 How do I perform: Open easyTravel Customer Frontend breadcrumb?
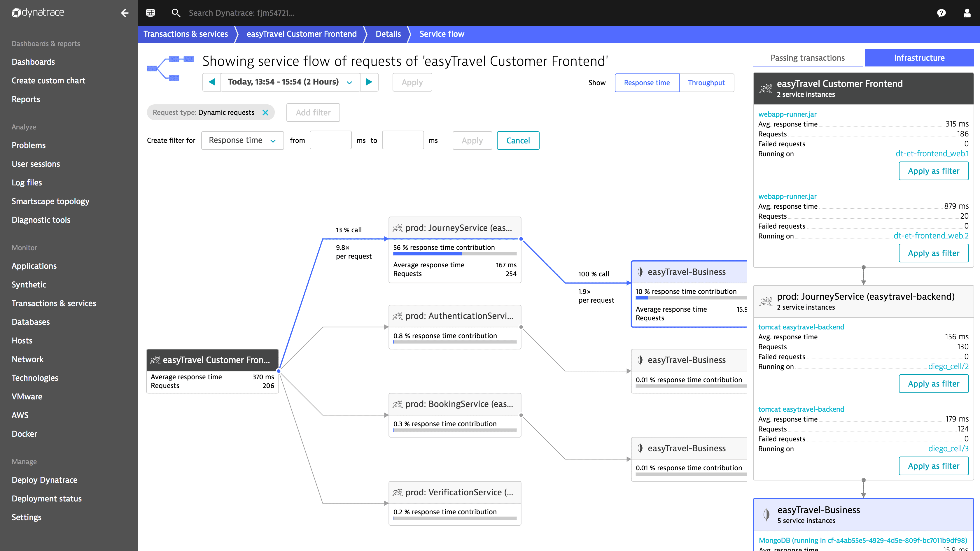click(302, 34)
